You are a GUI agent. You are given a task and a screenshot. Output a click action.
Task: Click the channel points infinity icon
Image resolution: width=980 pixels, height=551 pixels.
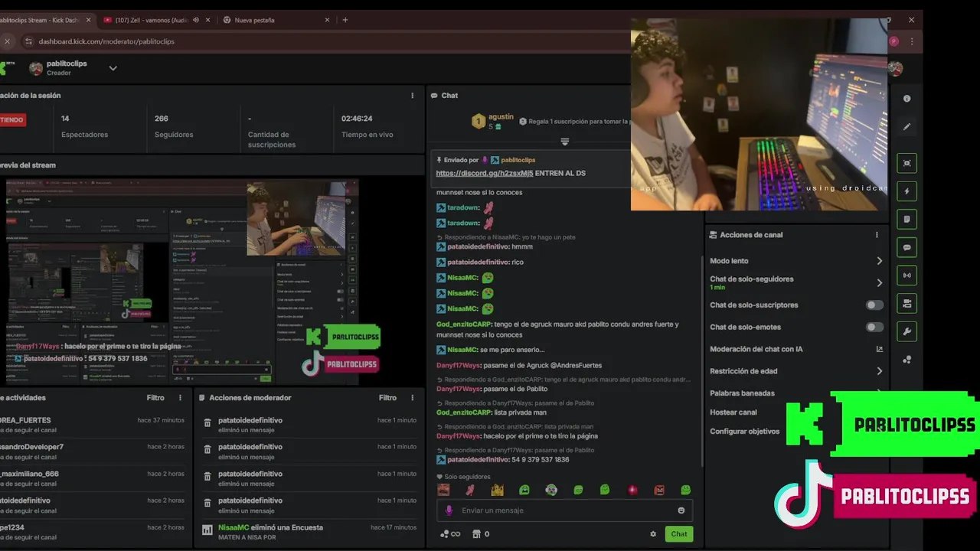[450, 534]
